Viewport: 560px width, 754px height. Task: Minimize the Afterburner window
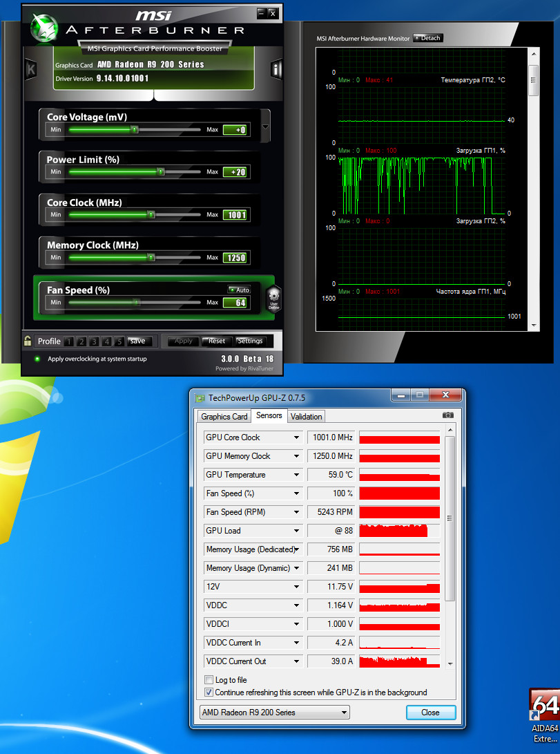(x=261, y=13)
